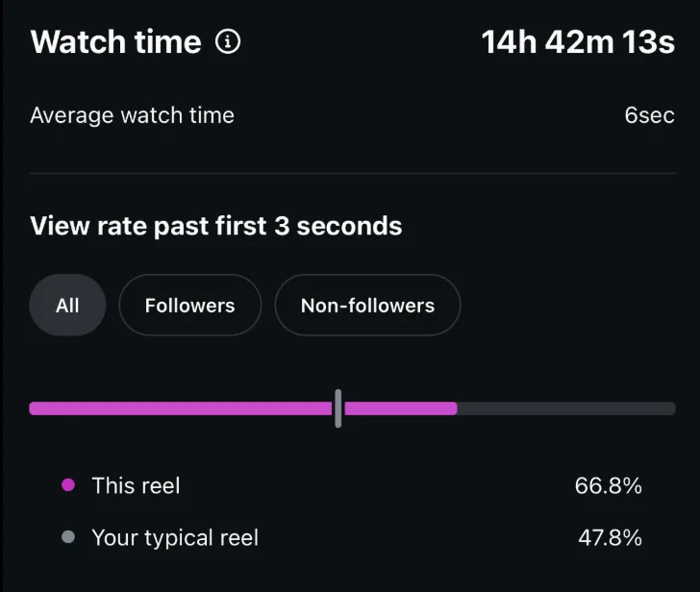Image resolution: width=700 pixels, height=592 pixels.
Task: Tap the 47.8% value
Action: point(610,537)
